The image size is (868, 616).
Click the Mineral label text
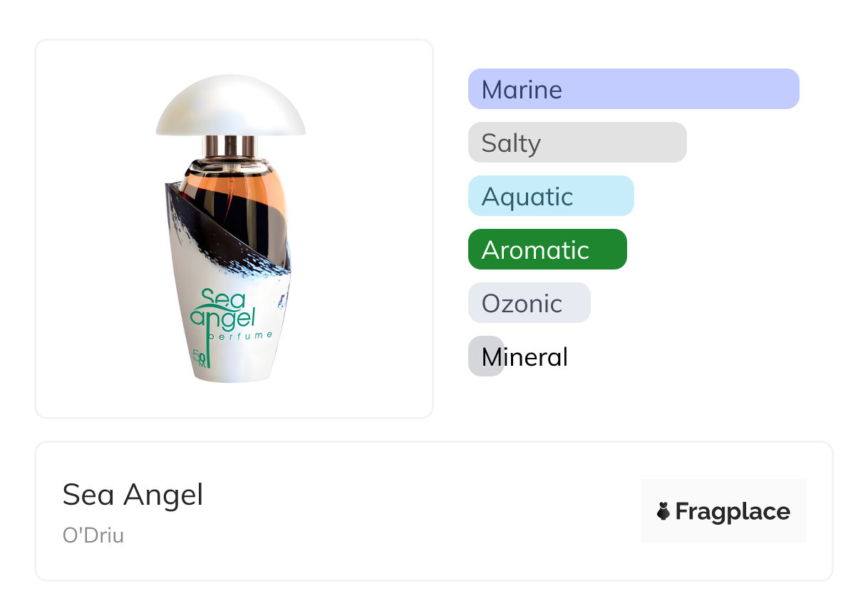(x=525, y=356)
